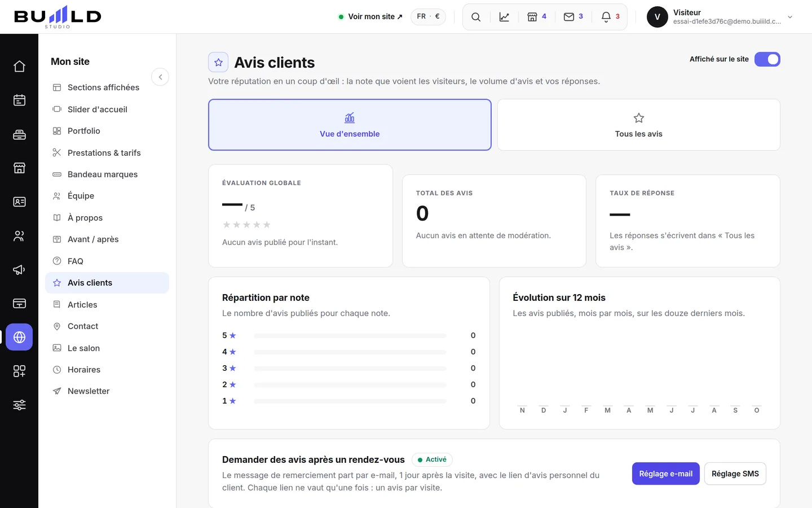Image resolution: width=812 pixels, height=508 pixels.
Task: Open Newsletter in sidebar
Action: [107, 391]
